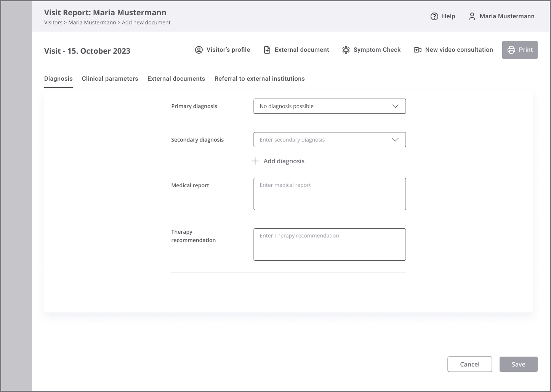Click the External document file icon
551x392 pixels.
267,50
